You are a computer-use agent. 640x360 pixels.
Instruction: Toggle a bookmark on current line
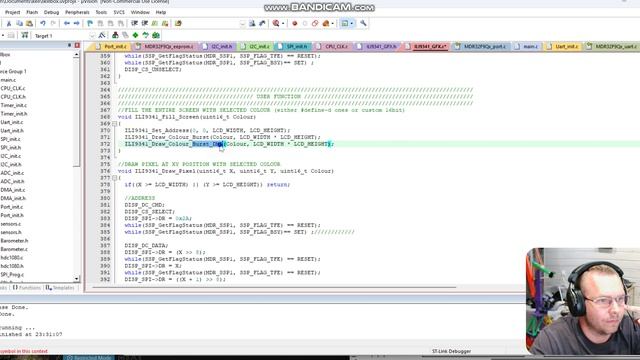click(x=90, y=24)
